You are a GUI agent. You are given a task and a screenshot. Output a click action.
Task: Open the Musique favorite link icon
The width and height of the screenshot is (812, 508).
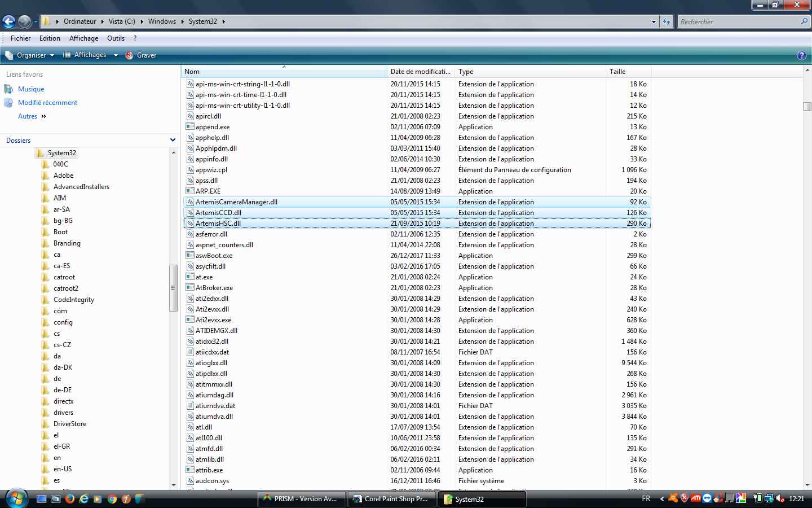pyautogui.click(x=8, y=89)
